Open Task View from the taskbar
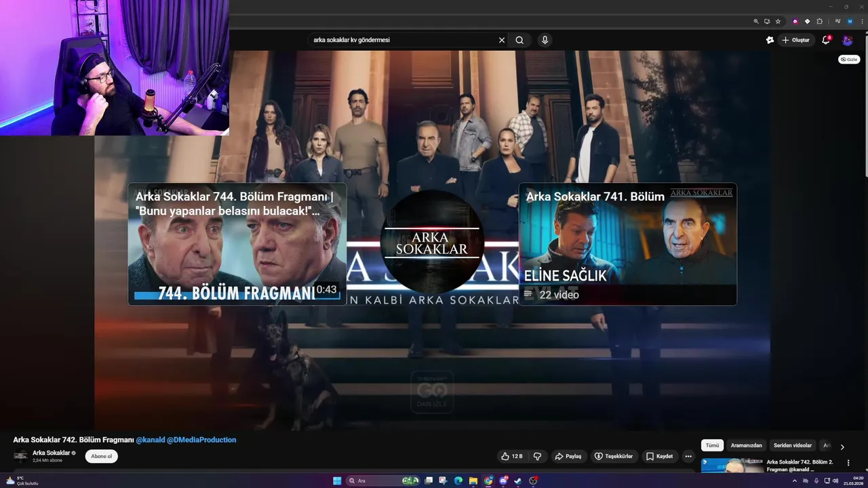This screenshot has height=488, width=868. [x=429, y=481]
